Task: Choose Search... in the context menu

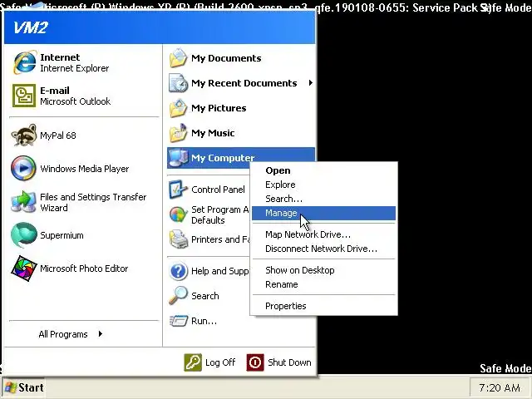Action: [323, 199]
